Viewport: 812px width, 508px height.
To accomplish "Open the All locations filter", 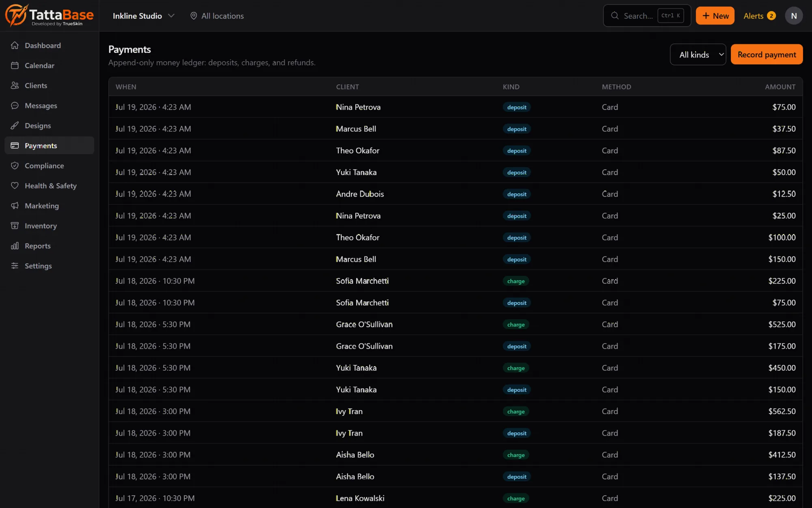I will coord(217,16).
